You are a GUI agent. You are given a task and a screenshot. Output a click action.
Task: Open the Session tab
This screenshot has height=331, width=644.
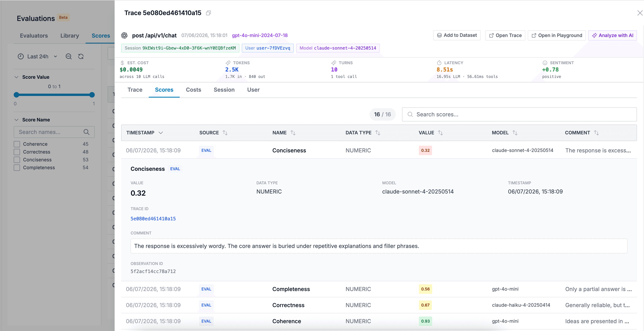click(224, 90)
